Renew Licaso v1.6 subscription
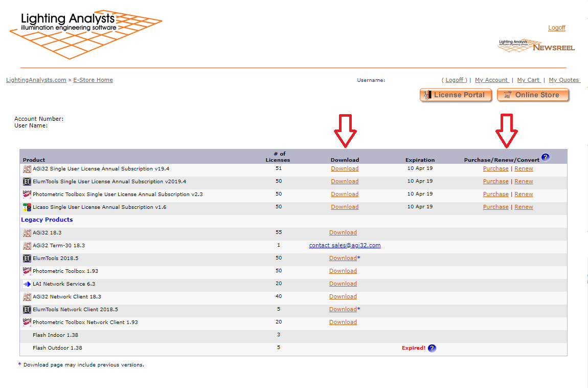588x388 pixels. 524,207
